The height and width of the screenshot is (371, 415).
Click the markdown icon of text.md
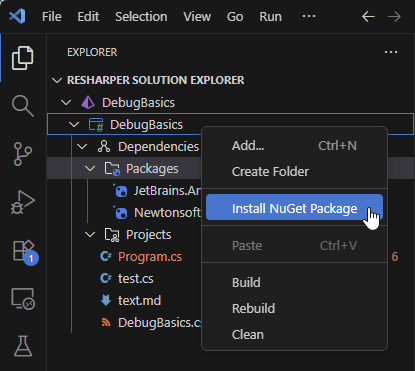106,300
